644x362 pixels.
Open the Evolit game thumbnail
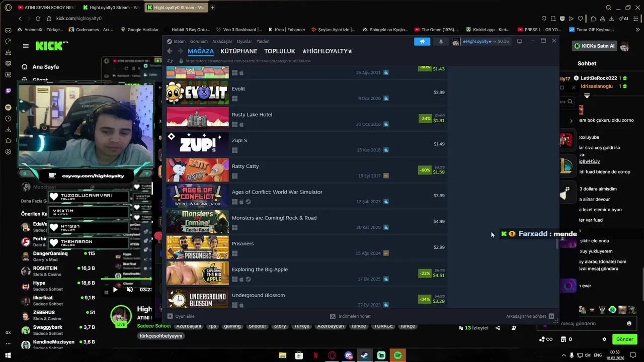[197, 92]
